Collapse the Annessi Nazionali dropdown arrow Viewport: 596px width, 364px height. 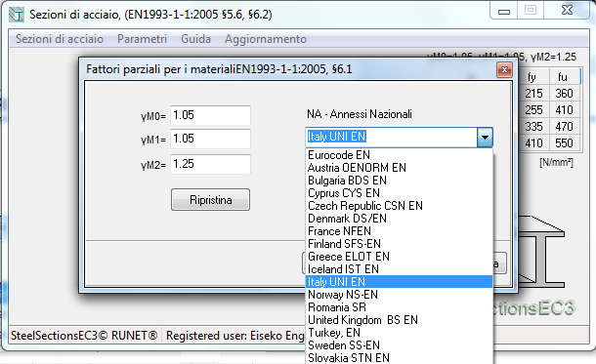(485, 137)
